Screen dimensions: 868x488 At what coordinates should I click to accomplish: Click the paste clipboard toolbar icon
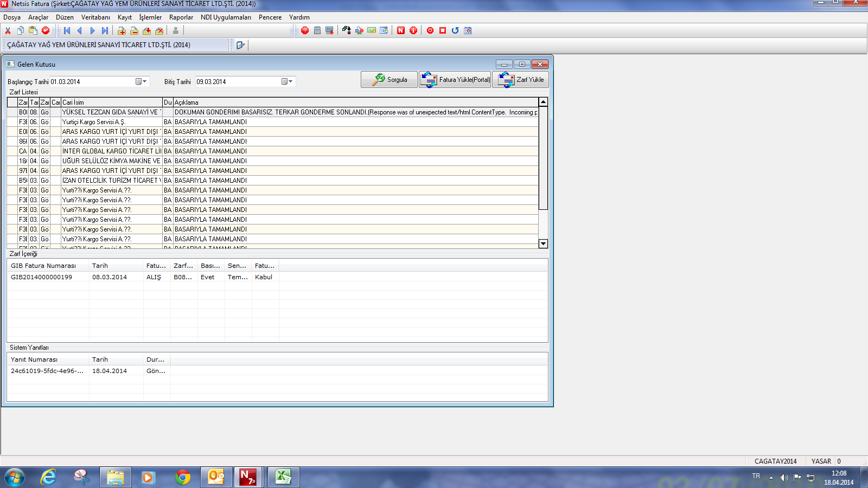tap(33, 30)
